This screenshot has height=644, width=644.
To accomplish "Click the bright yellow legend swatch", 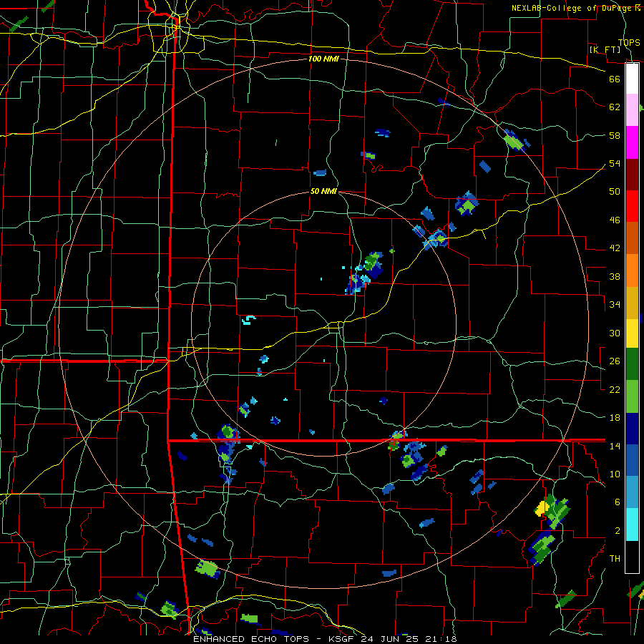I will click(x=632, y=333).
